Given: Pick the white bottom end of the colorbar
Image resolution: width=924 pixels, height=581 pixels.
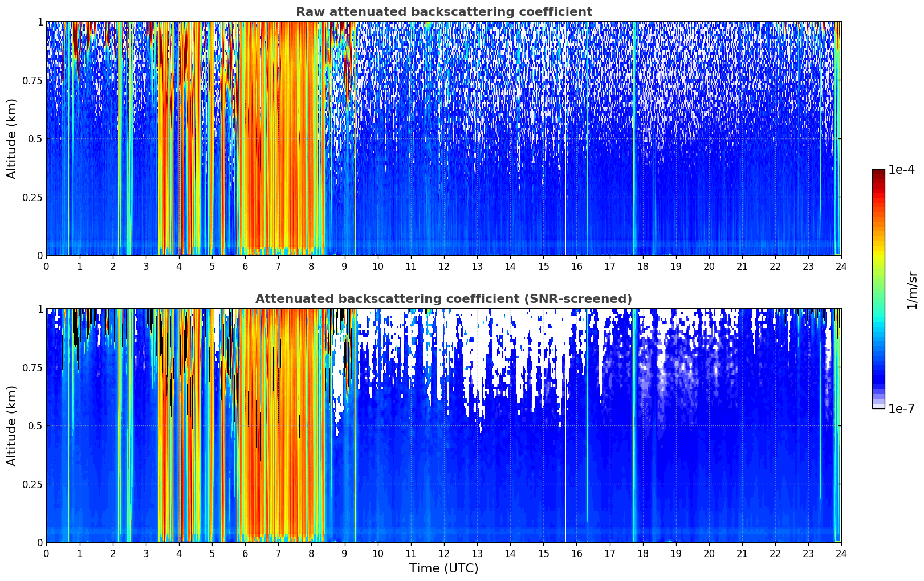Looking at the screenshot, I should click(x=878, y=406).
